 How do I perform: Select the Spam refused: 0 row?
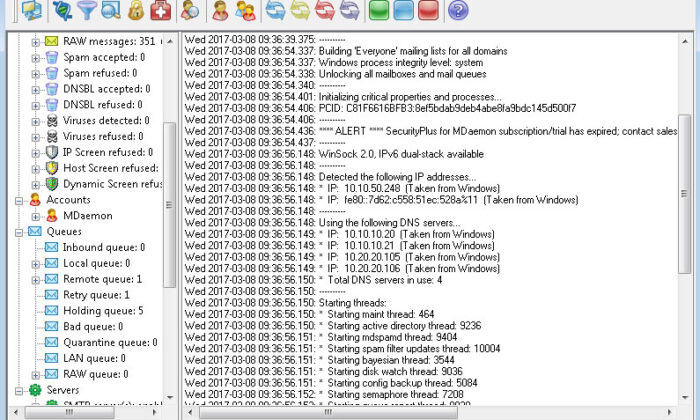(100, 73)
